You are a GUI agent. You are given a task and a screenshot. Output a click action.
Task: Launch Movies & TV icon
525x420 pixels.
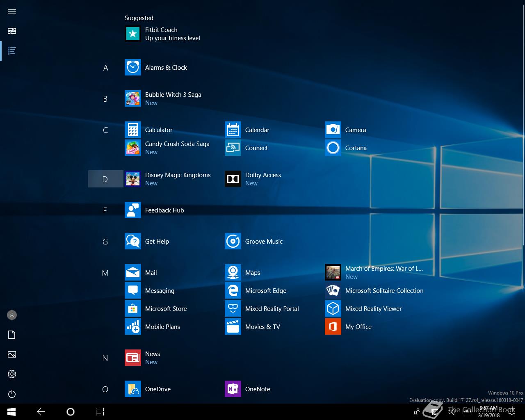(x=233, y=326)
